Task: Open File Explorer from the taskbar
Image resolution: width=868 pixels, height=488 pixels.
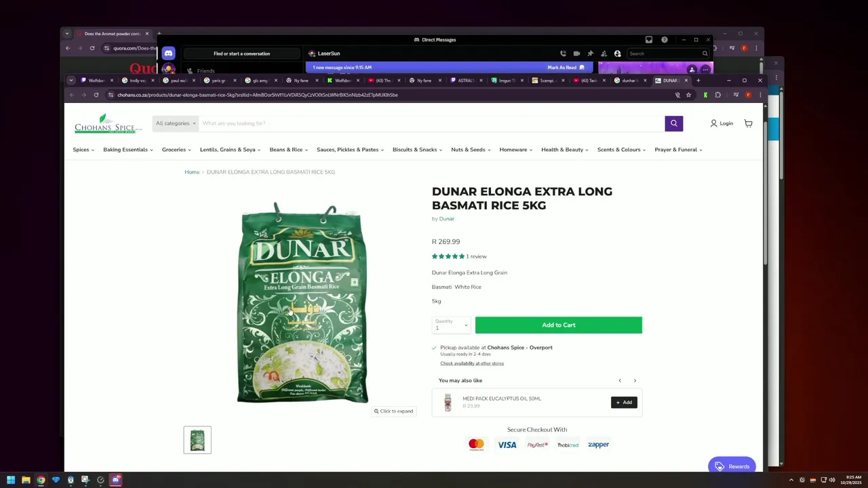Action: coord(26,480)
